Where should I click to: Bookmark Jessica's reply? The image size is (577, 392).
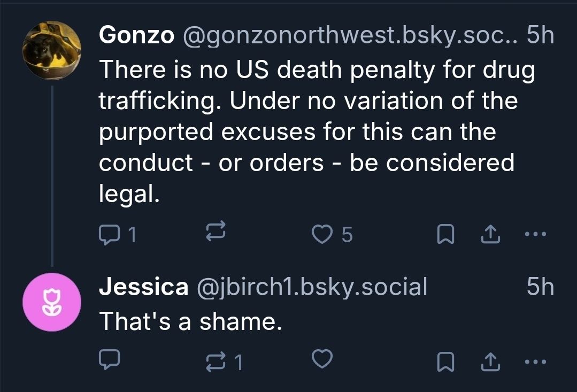tap(447, 362)
